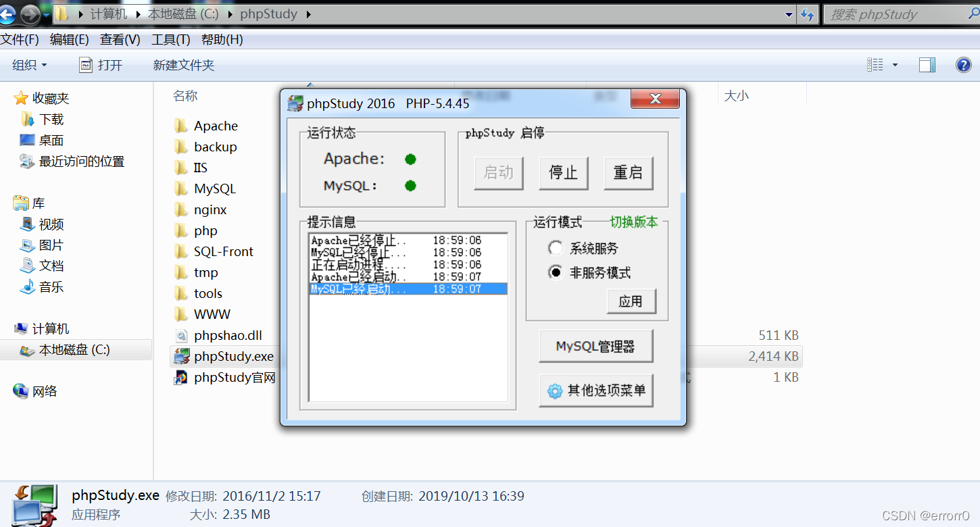Image resolution: width=980 pixels, height=527 pixels.
Task: Click the 切换版本 link
Action: click(634, 222)
